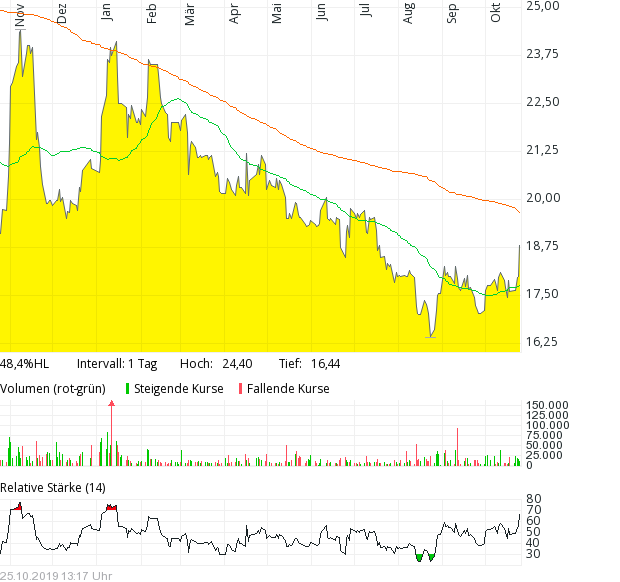Select the Sep month label

tap(452, 13)
